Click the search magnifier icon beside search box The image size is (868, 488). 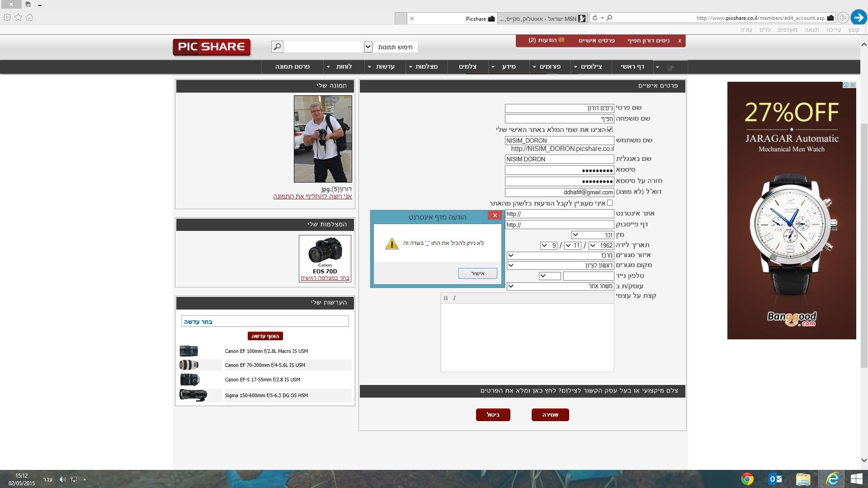point(277,47)
